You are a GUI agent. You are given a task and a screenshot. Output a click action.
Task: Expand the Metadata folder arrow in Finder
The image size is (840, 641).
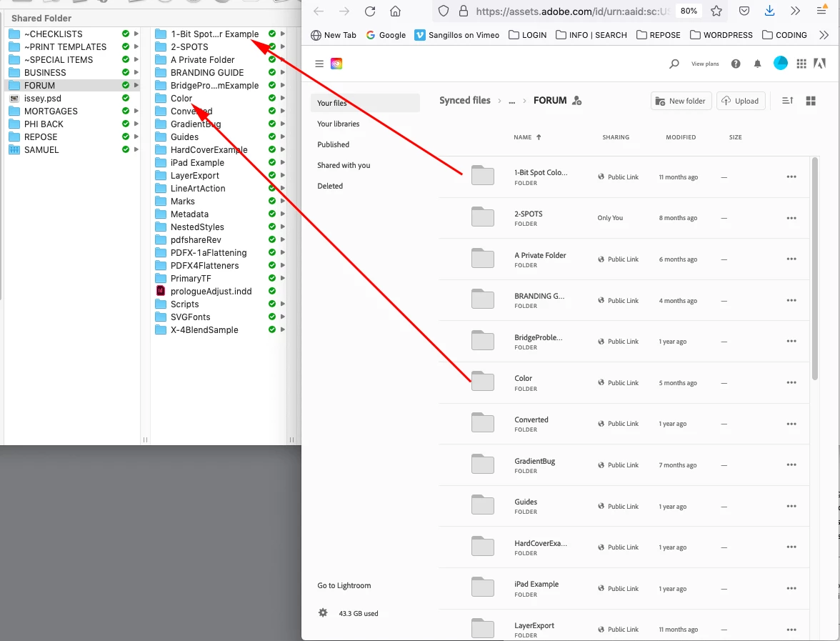pyautogui.click(x=282, y=214)
